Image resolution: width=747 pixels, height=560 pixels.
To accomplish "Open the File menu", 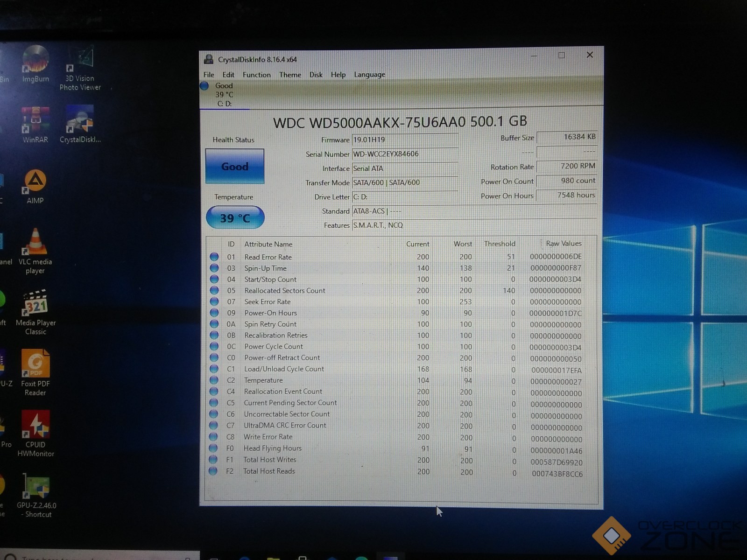I will click(209, 75).
